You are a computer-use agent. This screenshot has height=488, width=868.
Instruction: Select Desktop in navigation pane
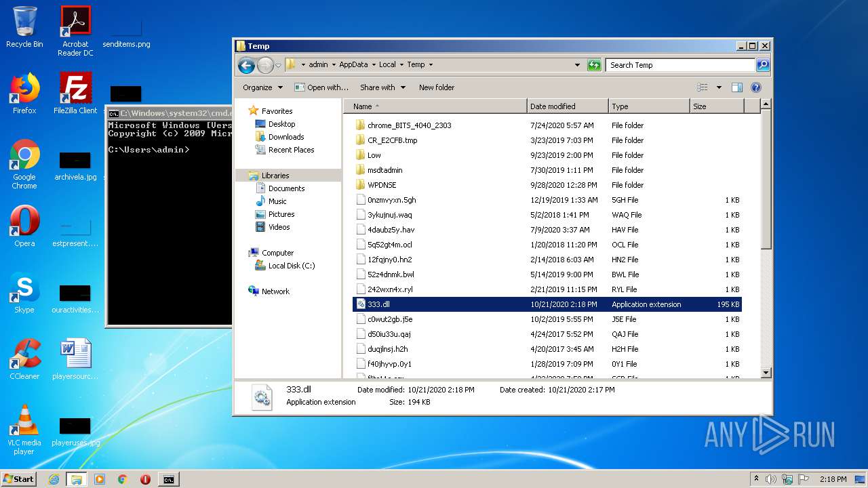[x=275, y=124]
